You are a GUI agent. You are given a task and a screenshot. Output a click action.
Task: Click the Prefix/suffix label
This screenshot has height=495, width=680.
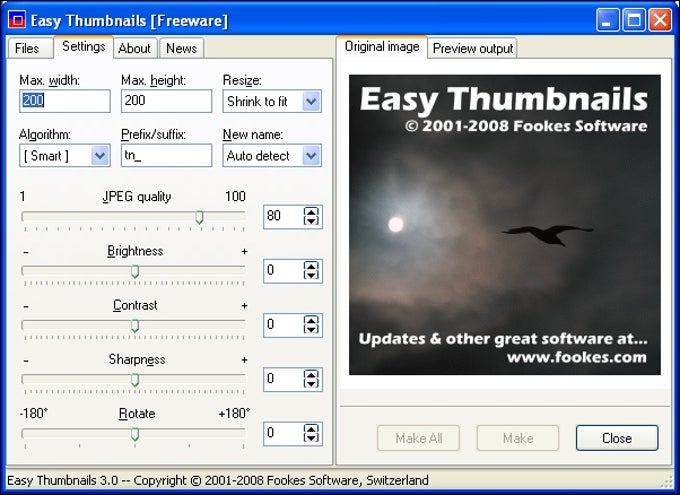154,134
